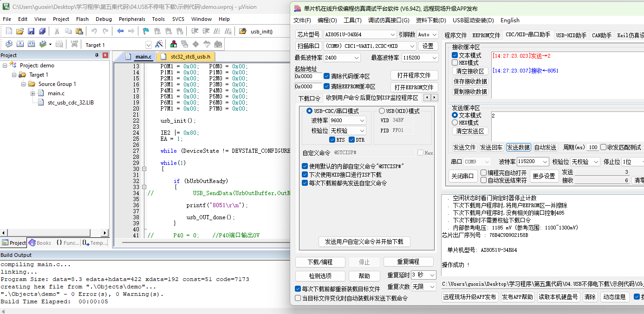Open the 芯片型号 AI8051U-34K64 dropdown

pyautogui.click(x=360, y=34)
